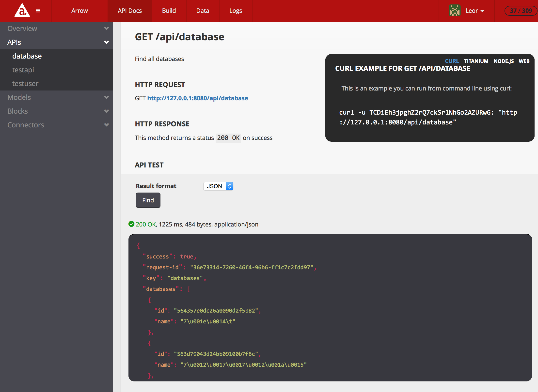Select testuser in the sidebar
Screen dimensions: 538x392
coord(25,84)
